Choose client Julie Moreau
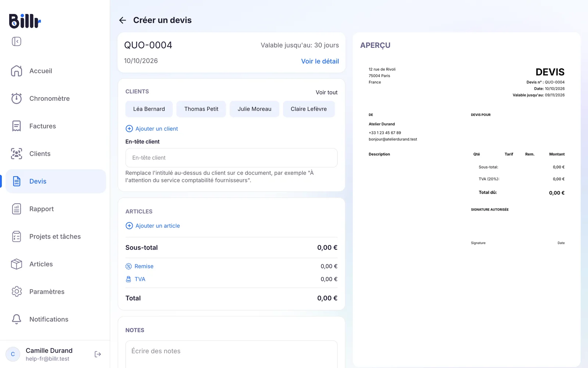Viewport: 588px width, 368px height. (x=254, y=109)
